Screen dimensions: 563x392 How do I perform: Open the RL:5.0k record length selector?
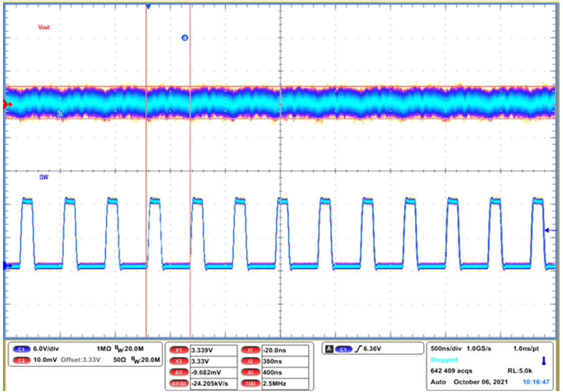point(519,370)
